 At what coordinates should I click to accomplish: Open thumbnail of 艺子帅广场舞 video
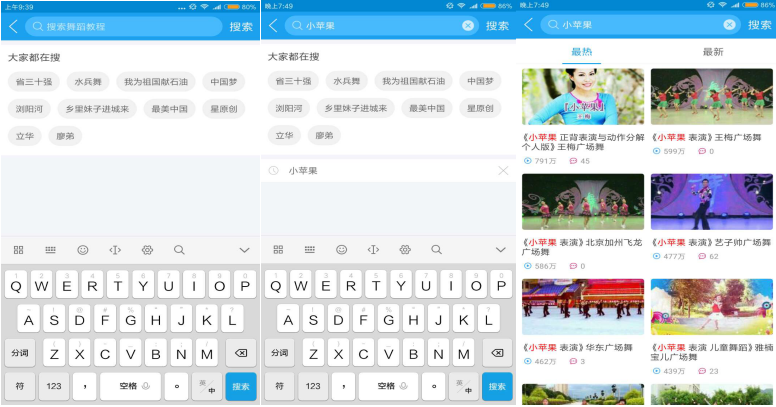coord(712,202)
